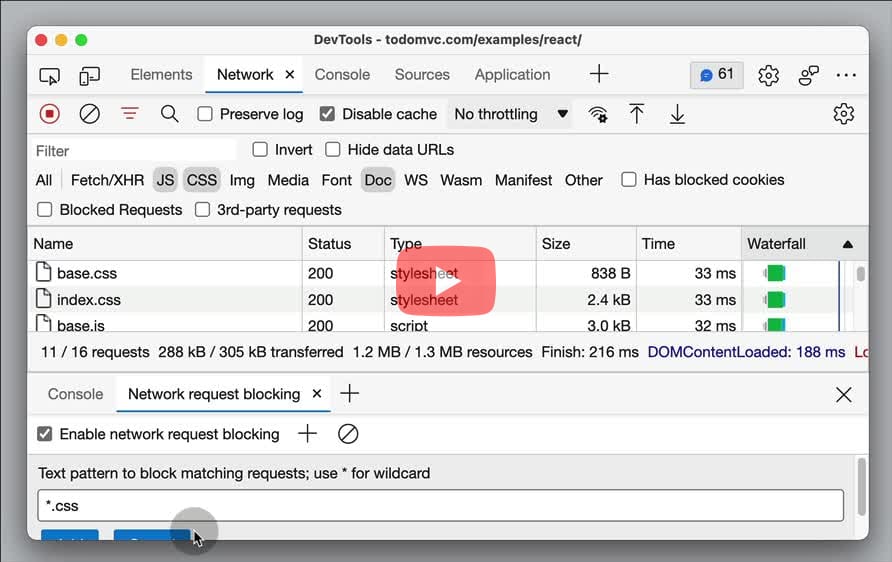Add a drawer tab with plus icon
Image resolution: width=892 pixels, height=562 pixels.
[x=349, y=394]
